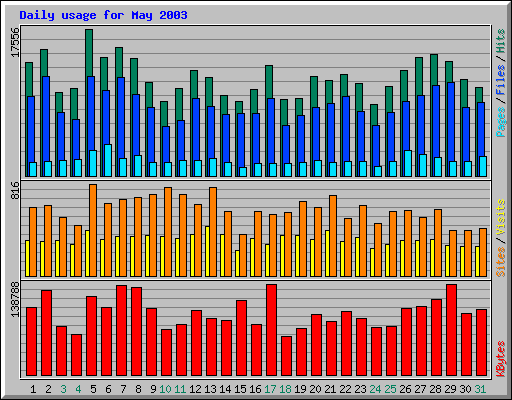Image resolution: width=512 pixels, height=400 pixels.
Task: Click day 19 on the x-axis
Action: point(300,389)
